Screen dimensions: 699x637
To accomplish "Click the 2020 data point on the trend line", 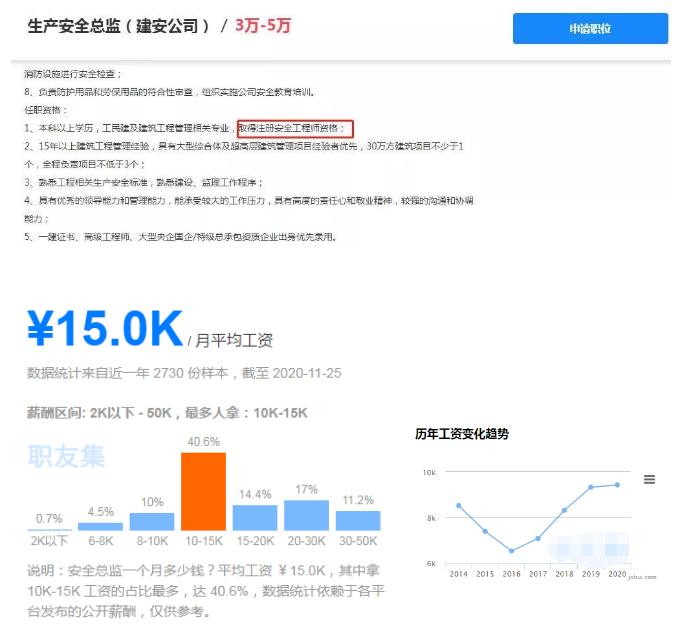I will 617,485.
